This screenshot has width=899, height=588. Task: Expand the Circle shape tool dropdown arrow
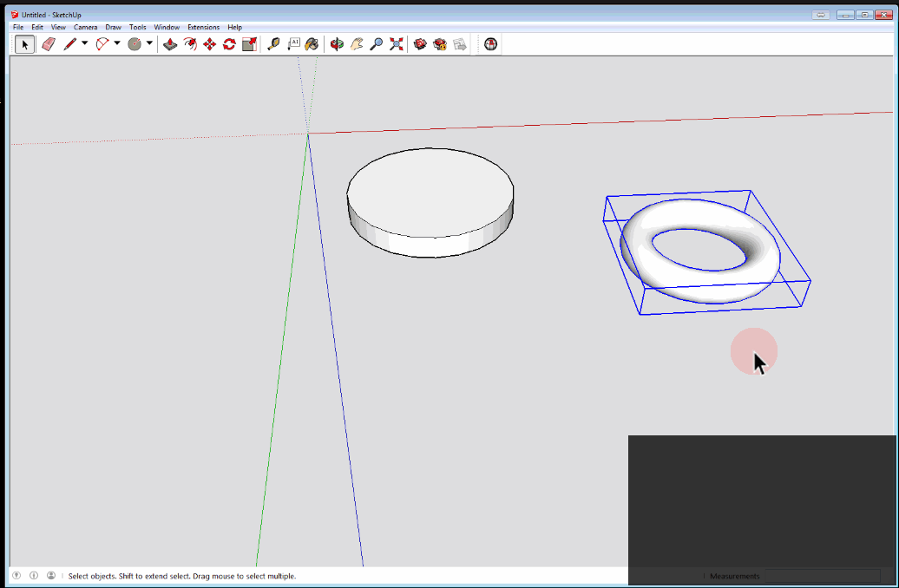[149, 43]
